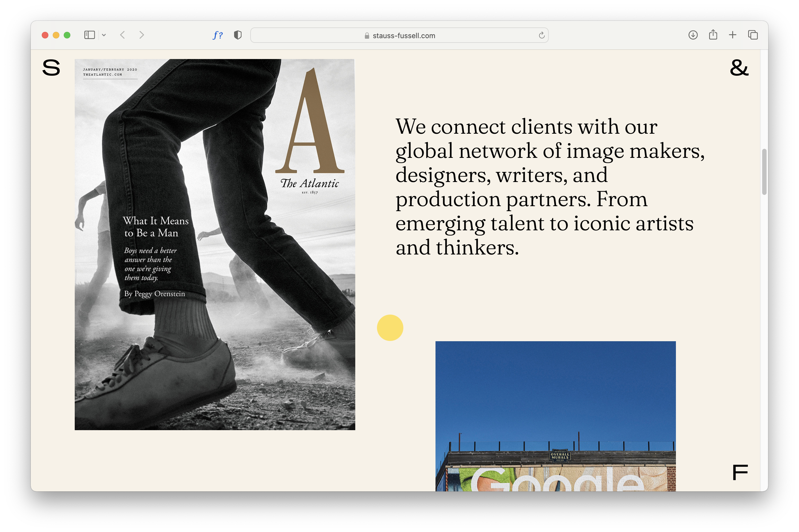Open the Share menu
The width and height of the screenshot is (799, 532).
pos(713,35)
